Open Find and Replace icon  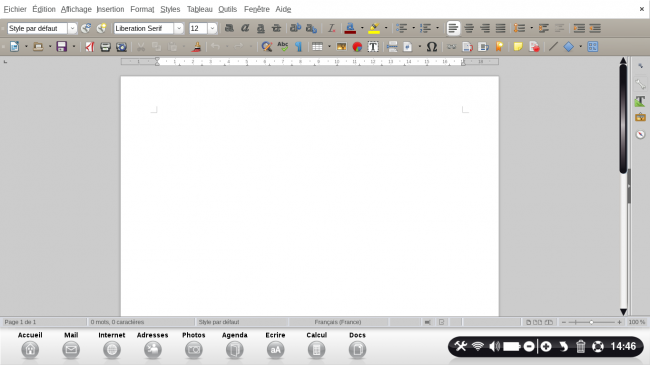[x=267, y=46]
